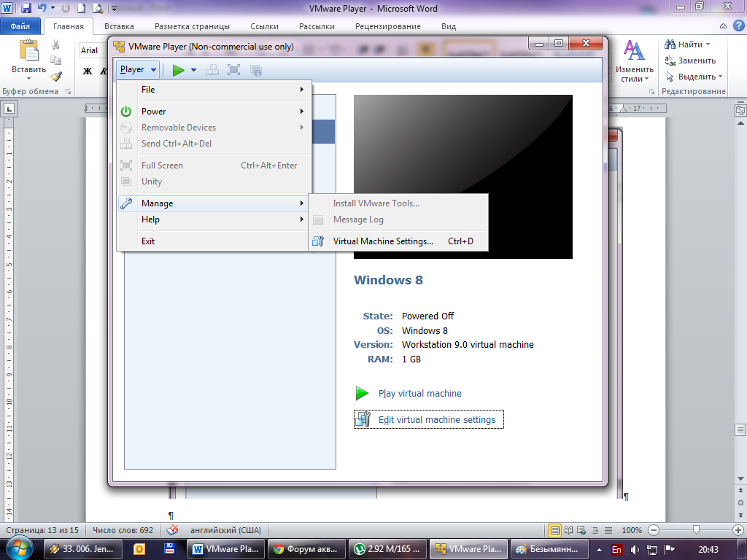This screenshot has height=560, width=747.
Task: Choose Exit from the Player menu
Action: click(x=214, y=241)
